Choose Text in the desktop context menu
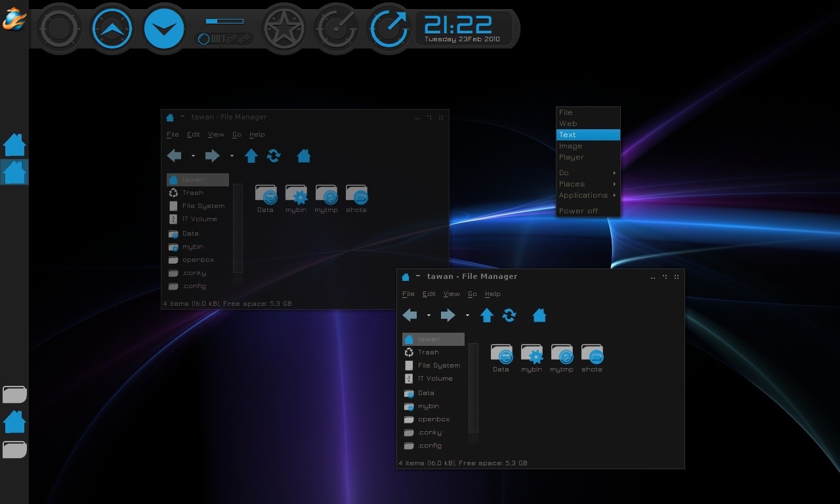Screen dimensions: 840x504 click(x=588, y=135)
